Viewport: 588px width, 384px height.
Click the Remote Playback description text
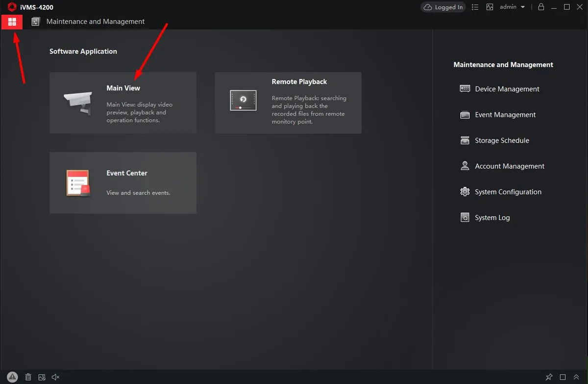pos(309,110)
